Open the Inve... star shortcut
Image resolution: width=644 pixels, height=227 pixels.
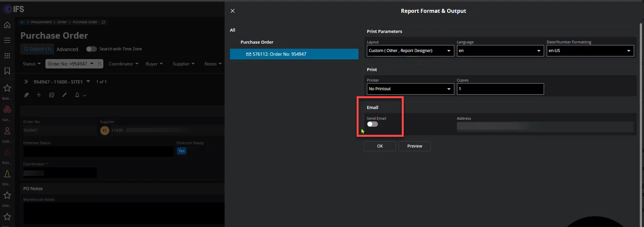coord(7,195)
